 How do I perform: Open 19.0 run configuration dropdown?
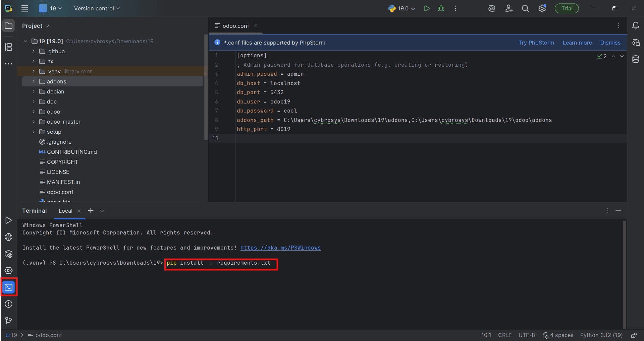(x=402, y=8)
